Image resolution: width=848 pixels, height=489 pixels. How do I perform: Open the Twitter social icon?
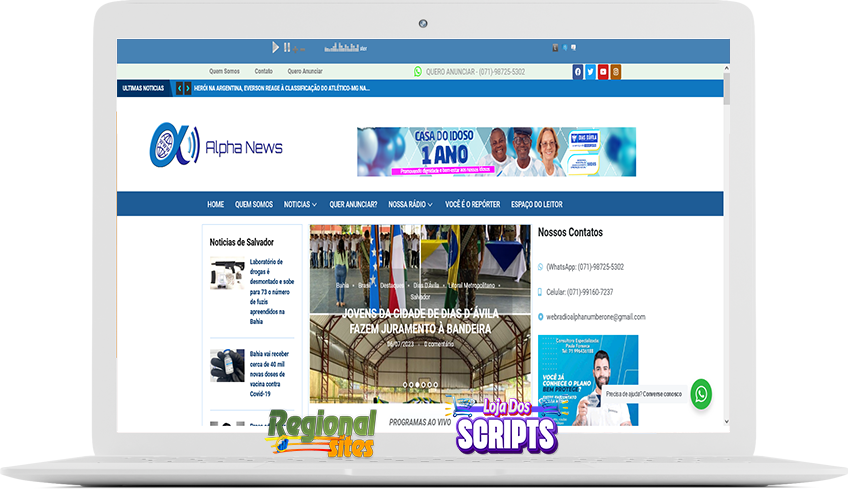[x=590, y=72]
